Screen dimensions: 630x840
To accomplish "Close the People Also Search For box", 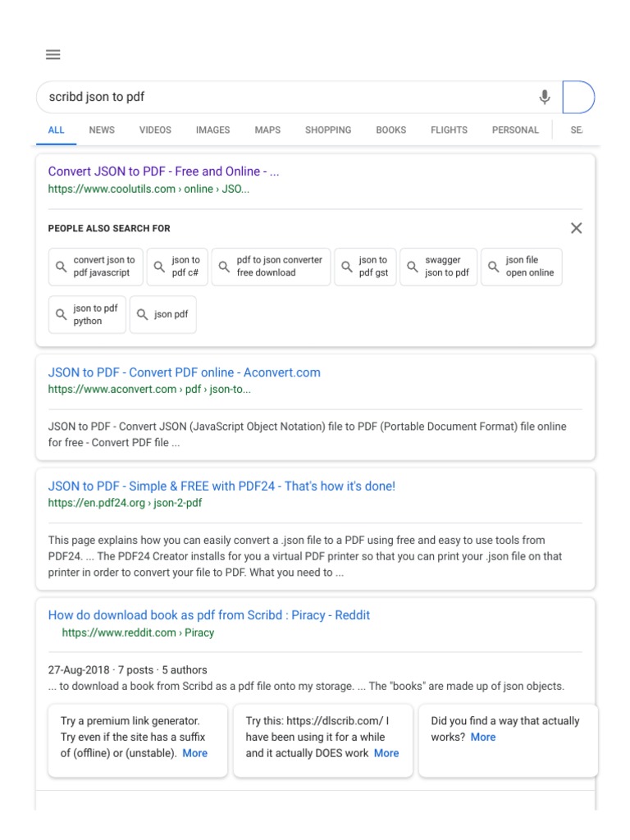I will point(576,228).
